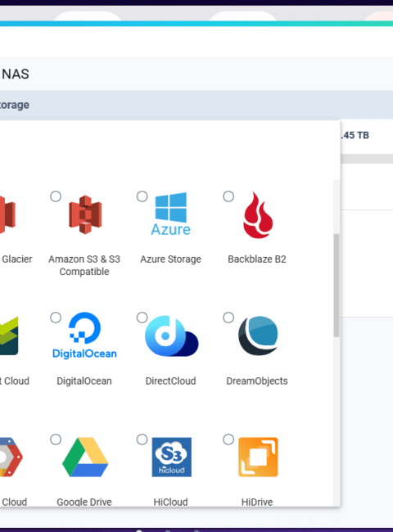This screenshot has height=532, width=393.
Task: Select the HiCloud radio button
Action: [142, 440]
